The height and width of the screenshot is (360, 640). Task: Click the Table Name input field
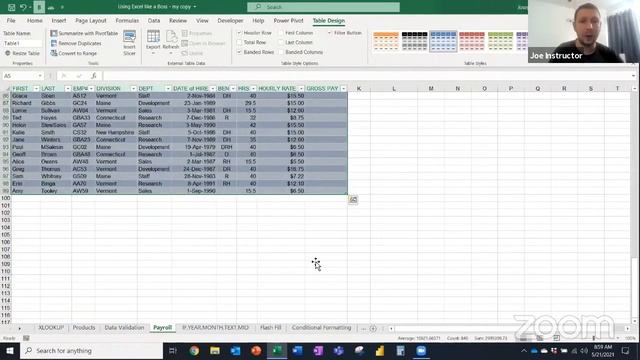pos(22,43)
